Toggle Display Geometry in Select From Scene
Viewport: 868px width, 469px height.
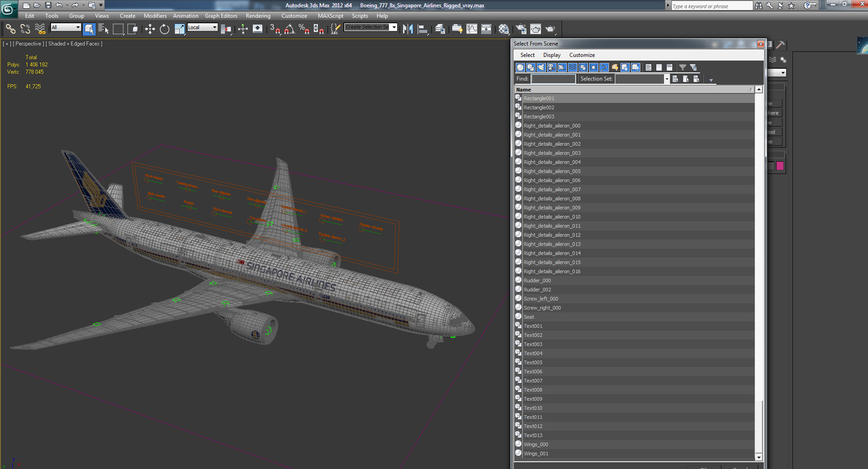coord(520,67)
